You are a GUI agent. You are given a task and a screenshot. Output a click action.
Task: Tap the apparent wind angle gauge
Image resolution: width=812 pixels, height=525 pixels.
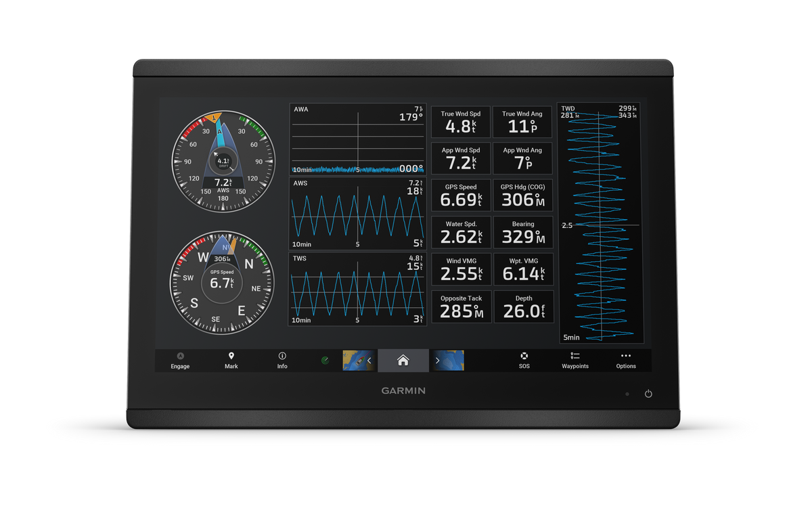pos(223,162)
